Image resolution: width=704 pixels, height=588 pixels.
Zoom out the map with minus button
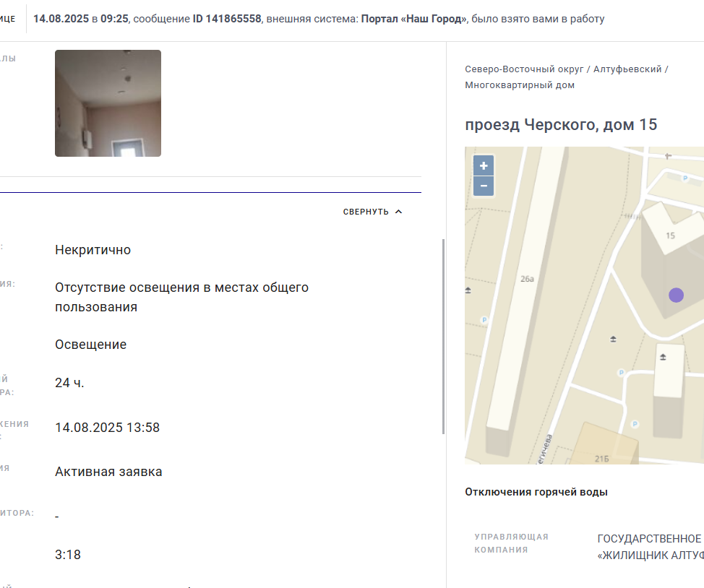click(484, 186)
